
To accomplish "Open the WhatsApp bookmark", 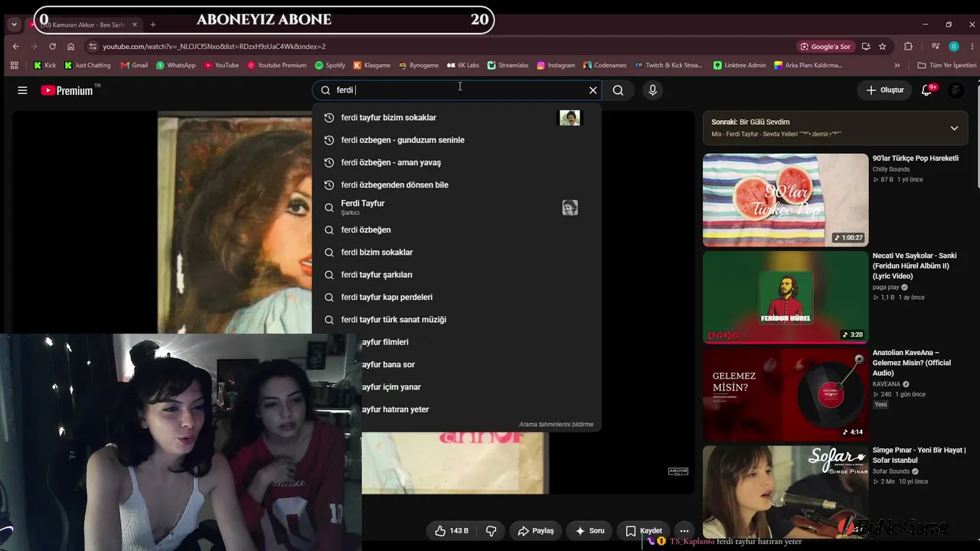I will coord(175,65).
